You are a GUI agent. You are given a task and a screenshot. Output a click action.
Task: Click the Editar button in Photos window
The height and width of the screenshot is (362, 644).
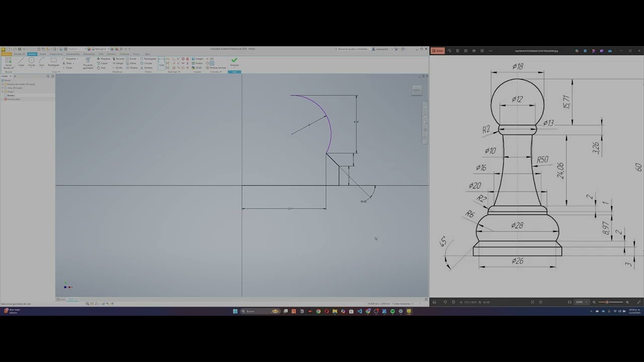pos(438,51)
